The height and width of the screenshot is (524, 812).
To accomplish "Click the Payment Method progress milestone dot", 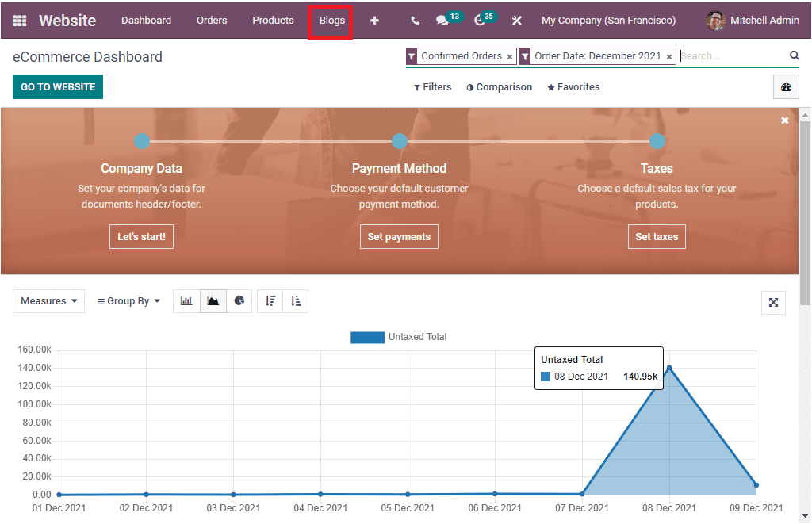I will pyautogui.click(x=400, y=141).
